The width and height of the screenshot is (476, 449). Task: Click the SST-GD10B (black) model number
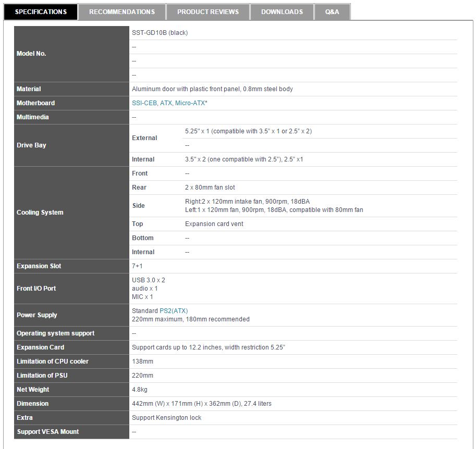point(160,33)
